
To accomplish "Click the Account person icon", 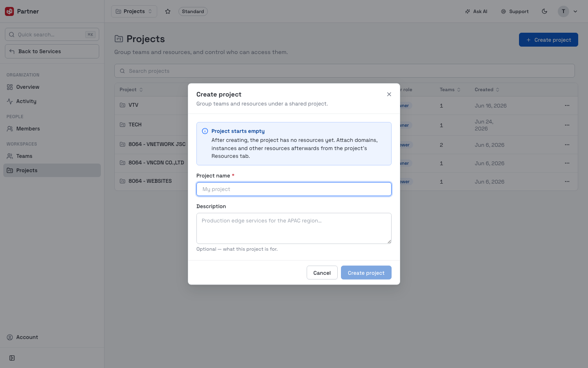I will (x=10, y=337).
